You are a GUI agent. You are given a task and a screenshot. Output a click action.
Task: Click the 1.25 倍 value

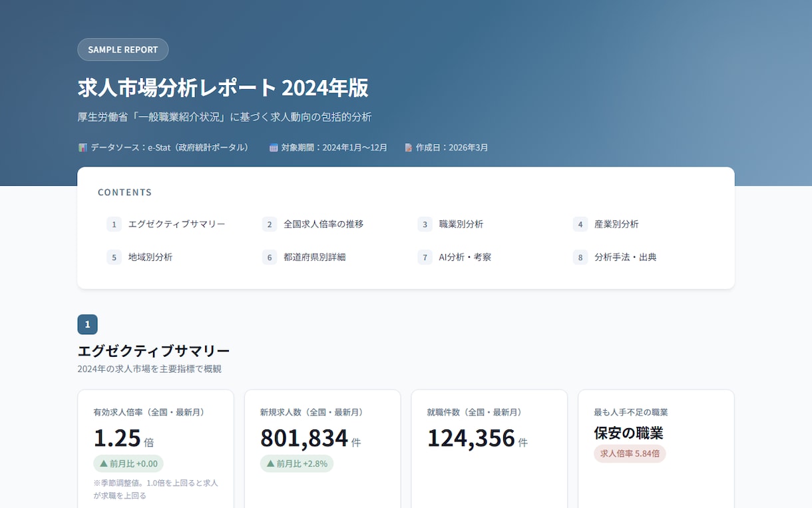pos(124,439)
